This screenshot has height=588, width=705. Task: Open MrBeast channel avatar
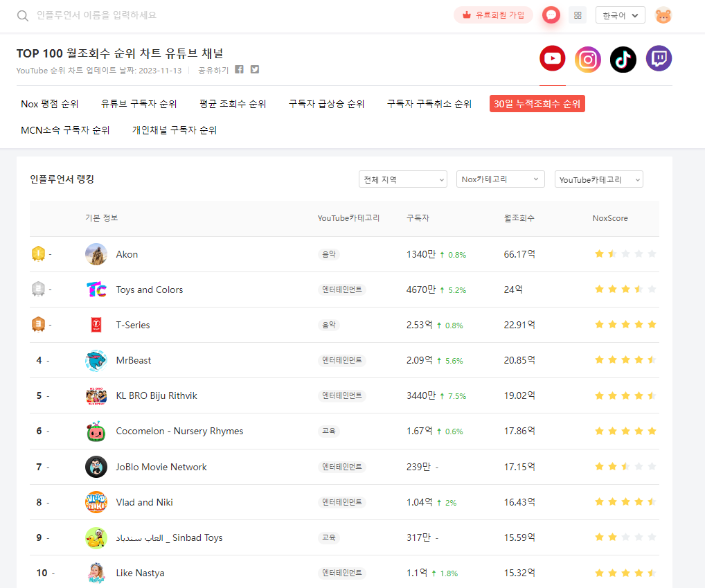pos(96,360)
